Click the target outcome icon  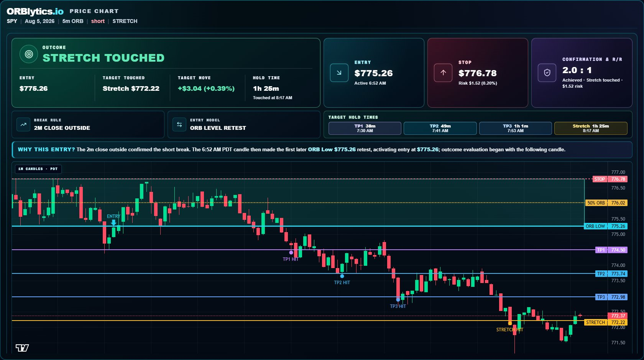[x=29, y=54]
